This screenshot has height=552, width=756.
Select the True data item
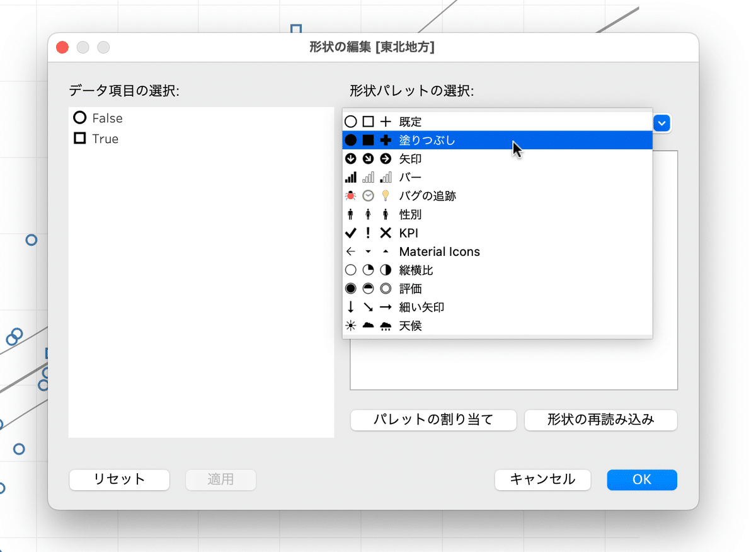201,139
